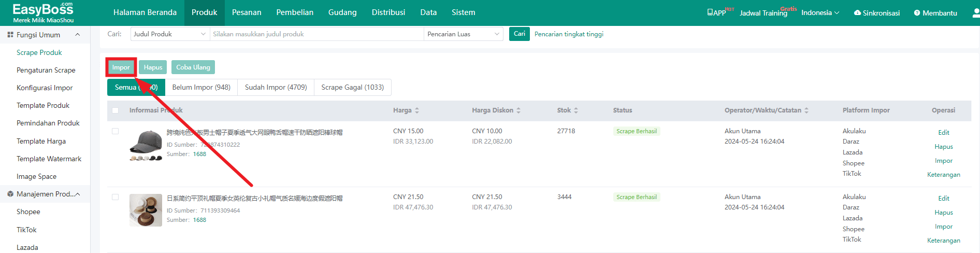This screenshot has height=253, width=980.
Task: Click the Cari search button
Action: click(x=520, y=34)
